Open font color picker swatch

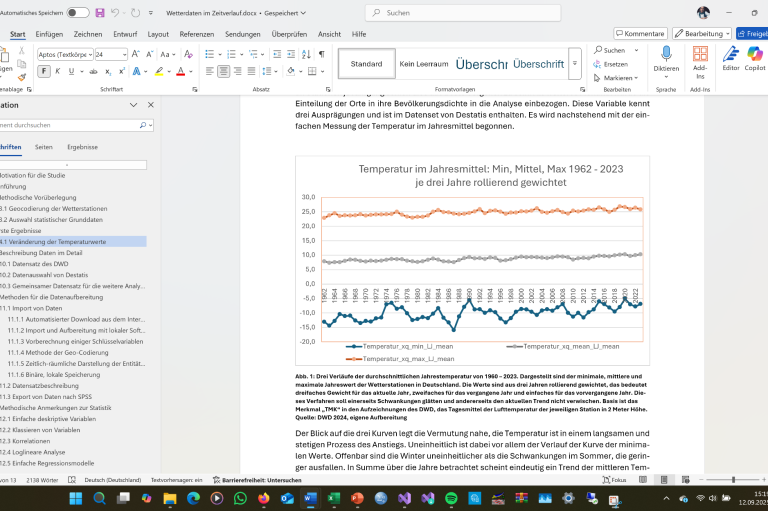[180, 71]
